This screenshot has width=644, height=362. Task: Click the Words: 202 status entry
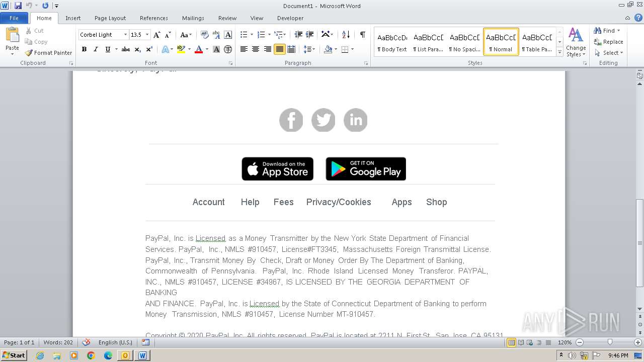point(58,342)
